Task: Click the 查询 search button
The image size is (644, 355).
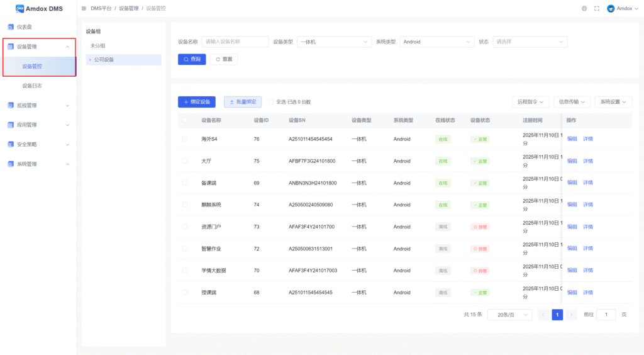Action: pos(192,59)
